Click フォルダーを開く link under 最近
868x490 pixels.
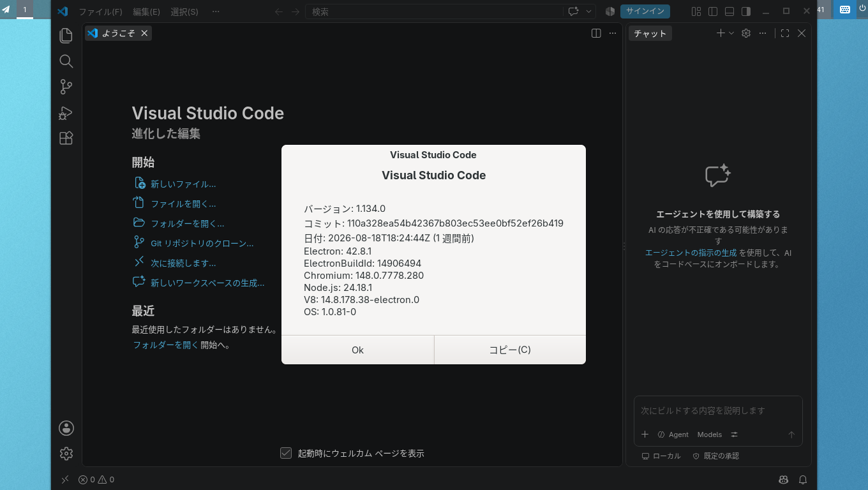[165, 345]
